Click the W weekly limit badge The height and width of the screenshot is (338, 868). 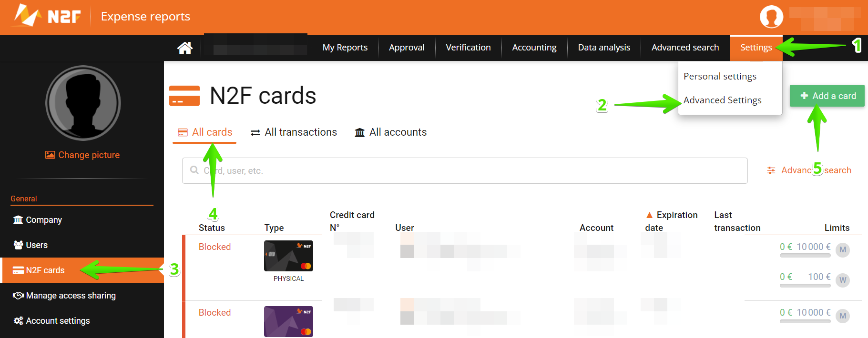pos(843,280)
